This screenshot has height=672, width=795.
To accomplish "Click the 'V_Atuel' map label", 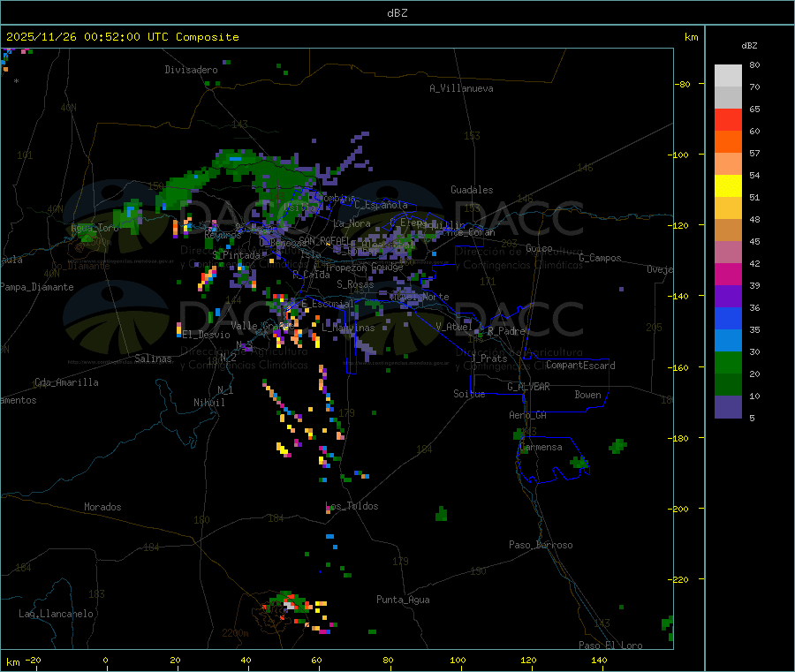I will [454, 327].
